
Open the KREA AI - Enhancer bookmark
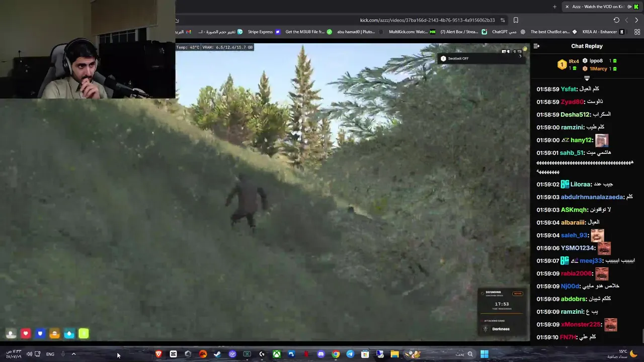(x=603, y=32)
